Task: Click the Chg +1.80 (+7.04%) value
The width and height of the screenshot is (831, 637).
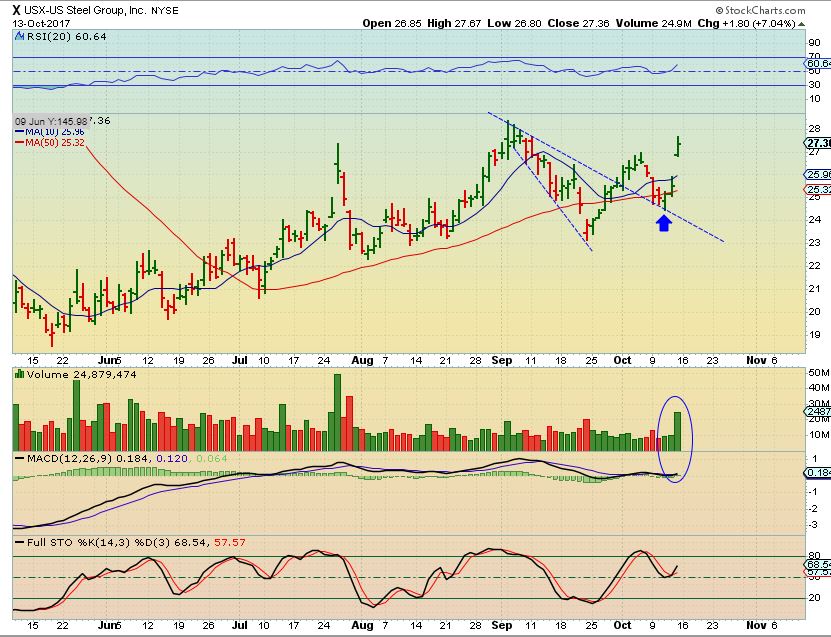Action: [747, 23]
